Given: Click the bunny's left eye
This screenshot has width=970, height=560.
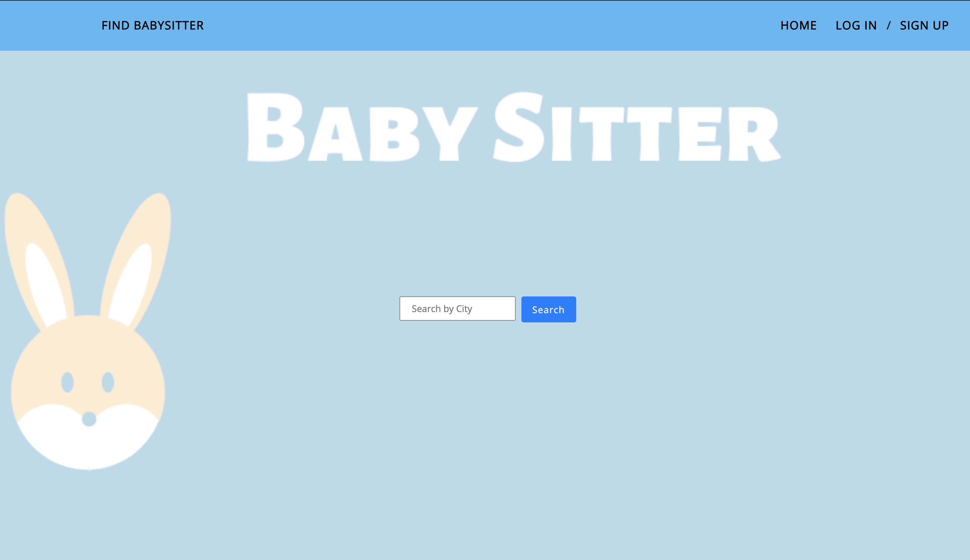Looking at the screenshot, I should point(67,382).
